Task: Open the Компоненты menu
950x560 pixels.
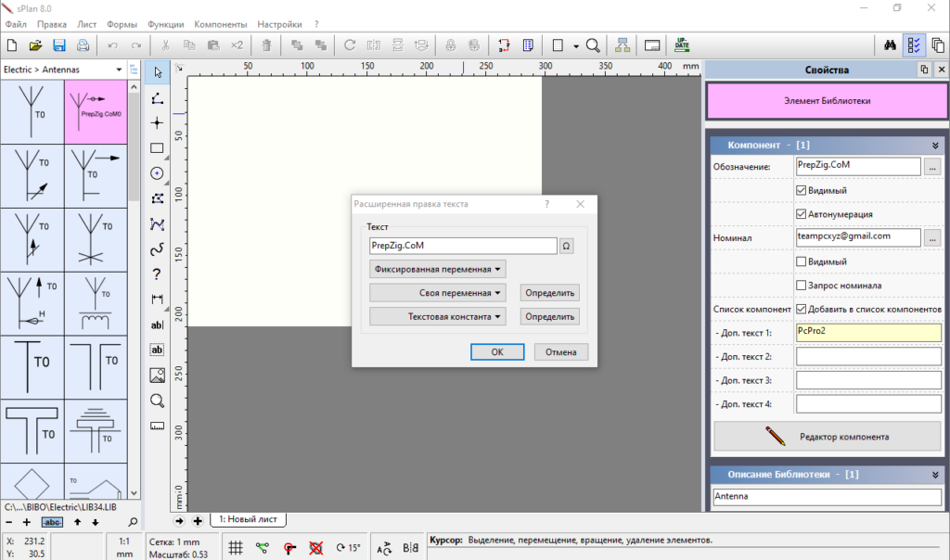Action: pyautogui.click(x=220, y=23)
